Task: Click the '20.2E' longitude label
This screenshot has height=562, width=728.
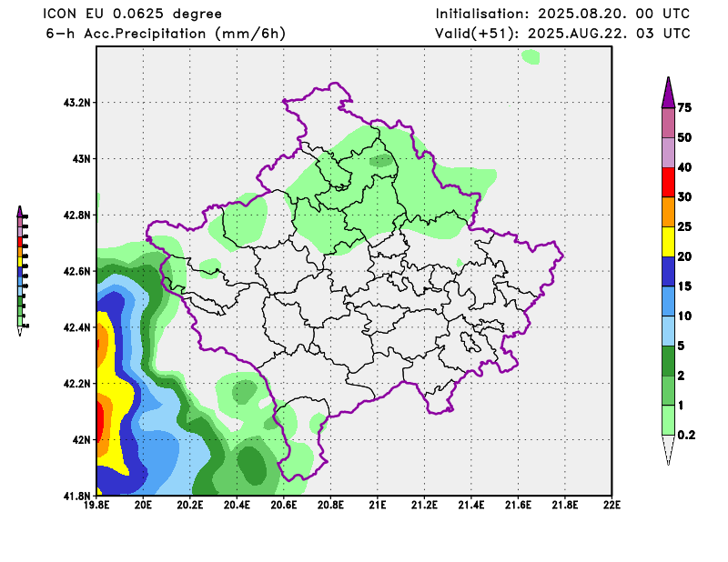Action: coord(190,505)
